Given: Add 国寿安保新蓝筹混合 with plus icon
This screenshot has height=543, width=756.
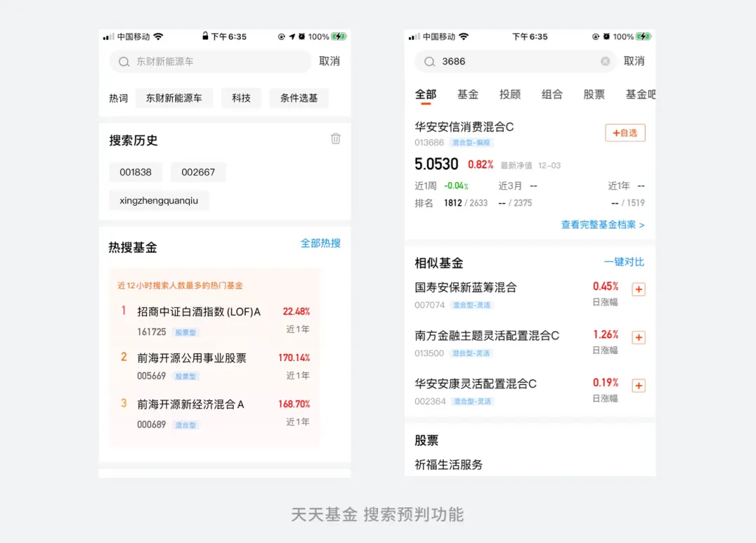Looking at the screenshot, I should coord(638,290).
